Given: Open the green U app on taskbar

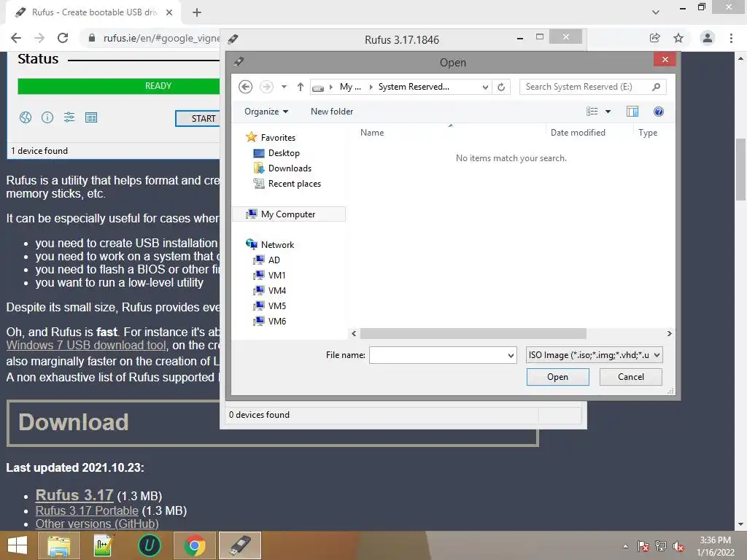Looking at the screenshot, I should click(x=149, y=545).
